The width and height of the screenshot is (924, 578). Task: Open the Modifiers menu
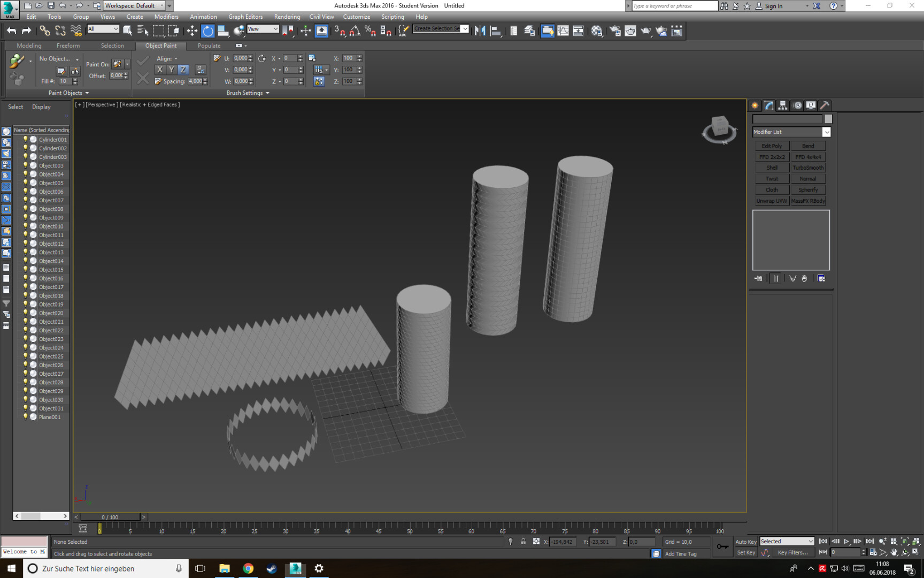tap(166, 17)
